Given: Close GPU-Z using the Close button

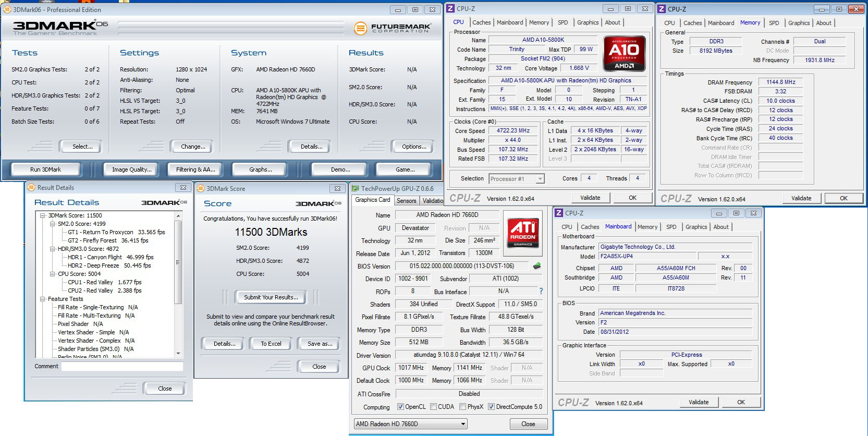Looking at the screenshot, I should pyautogui.click(x=528, y=424).
